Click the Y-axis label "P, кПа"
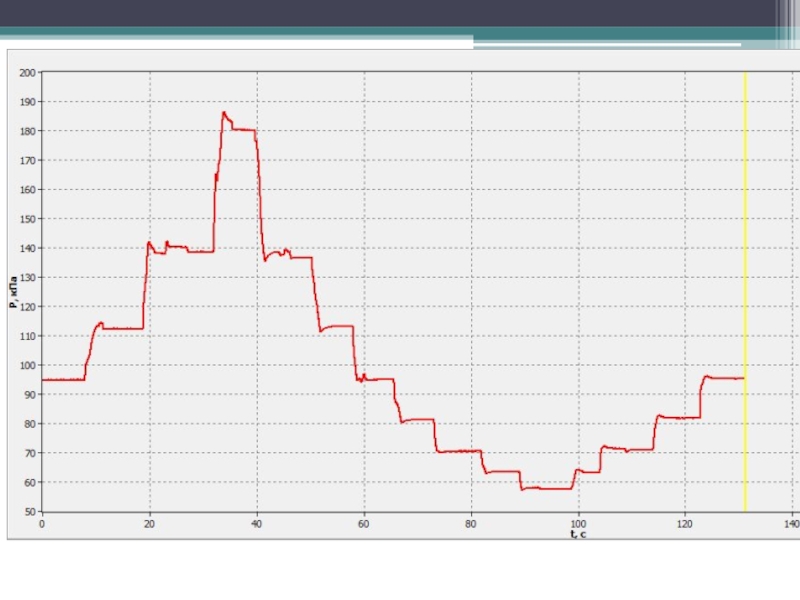Viewport: 800px width, 600px height. tap(14, 291)
